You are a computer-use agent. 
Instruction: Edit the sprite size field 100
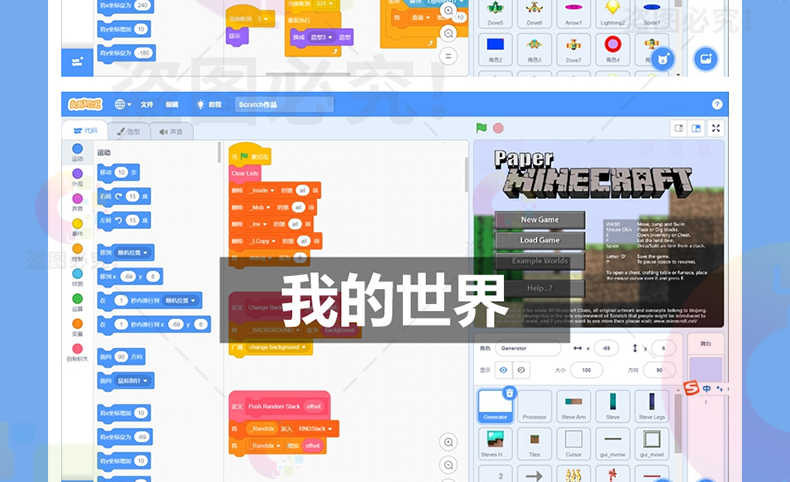[586, 370]
